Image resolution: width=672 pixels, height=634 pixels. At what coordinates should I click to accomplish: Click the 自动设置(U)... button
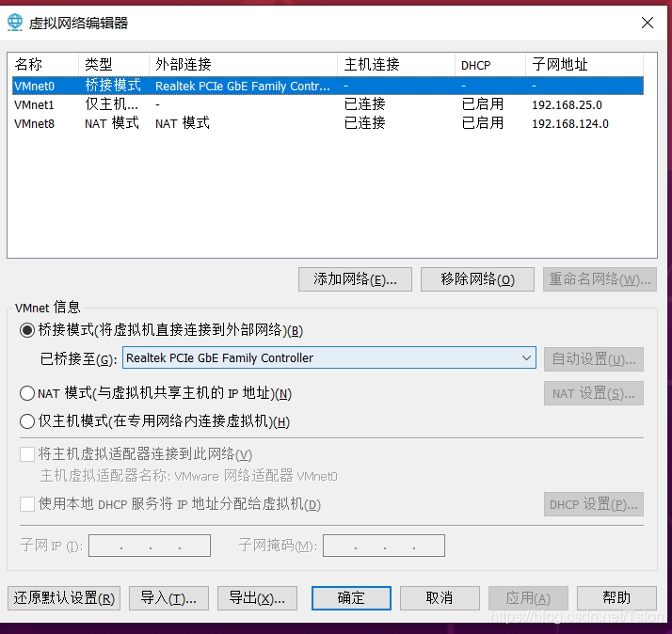[x=594, y=359]
